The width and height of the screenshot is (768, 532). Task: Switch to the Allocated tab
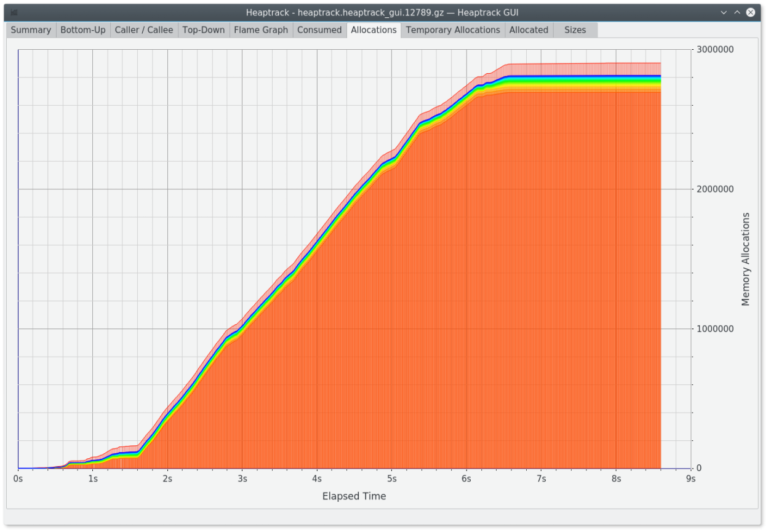coord(529,30)
